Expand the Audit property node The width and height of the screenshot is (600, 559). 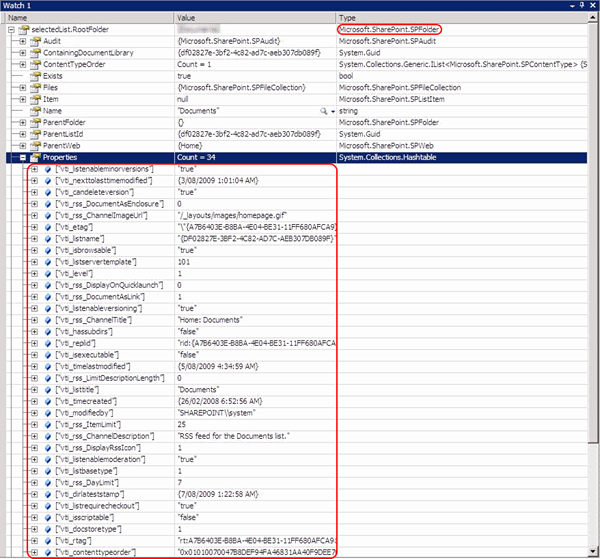coord(23,41)
